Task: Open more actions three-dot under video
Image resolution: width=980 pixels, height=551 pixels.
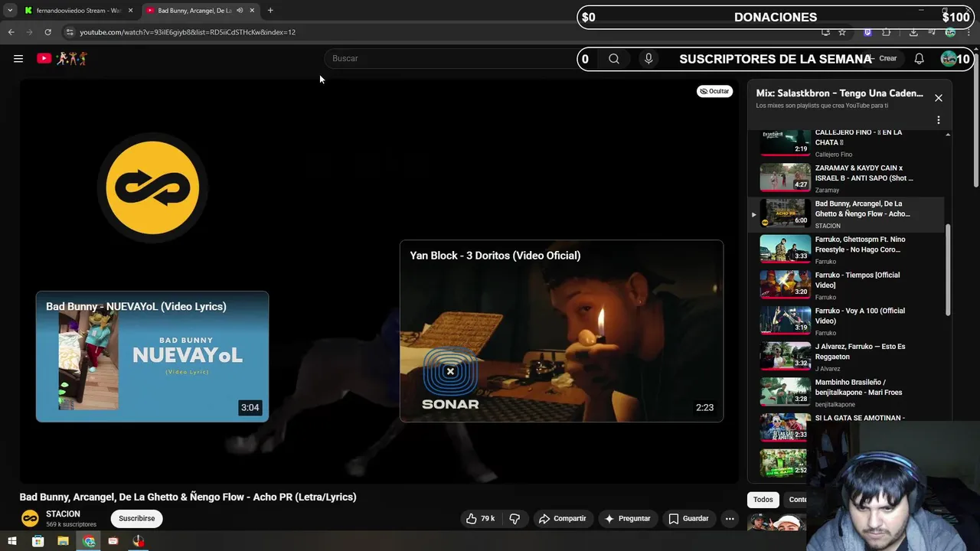Action: point(730,519)
